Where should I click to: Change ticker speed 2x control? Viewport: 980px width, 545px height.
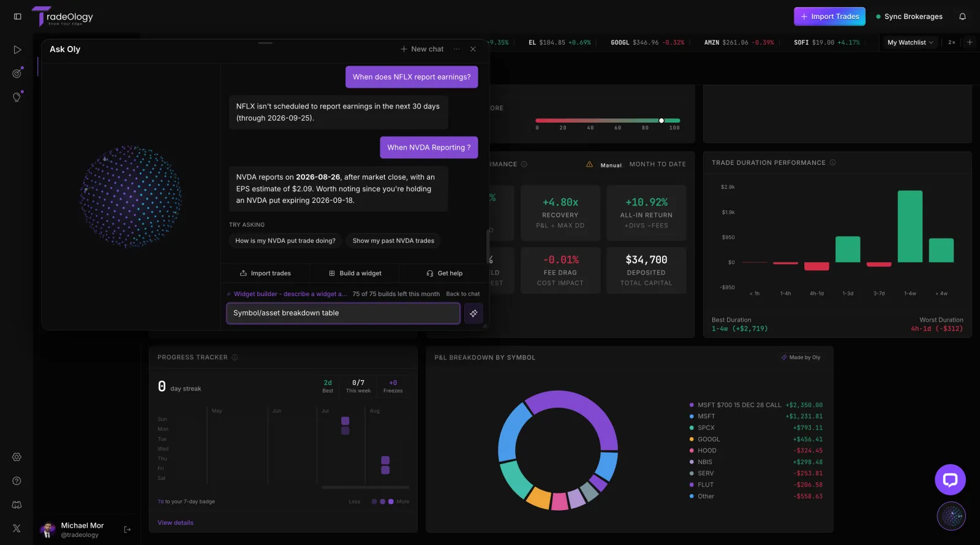click(x=951, y=42)
